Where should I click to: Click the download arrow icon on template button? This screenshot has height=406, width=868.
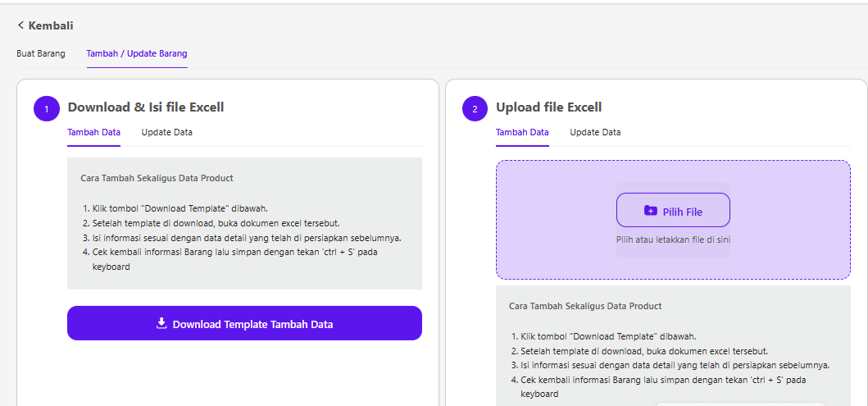[161, 323]
